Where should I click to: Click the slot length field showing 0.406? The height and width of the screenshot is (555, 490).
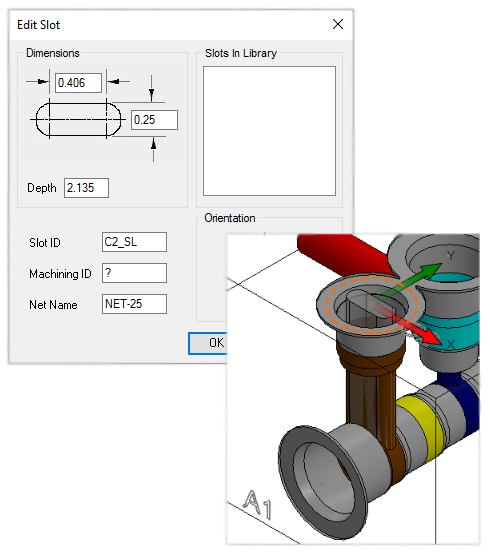[78, 83]
